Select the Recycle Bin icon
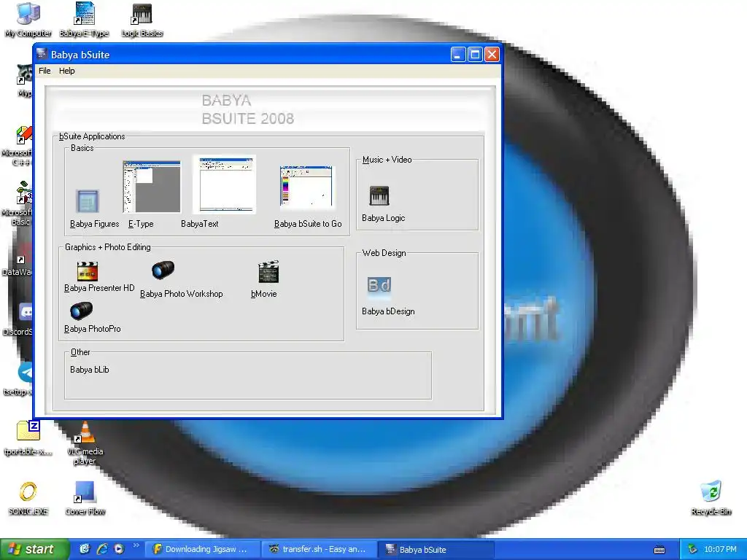 pyautogui.click(x=711, y=499)
